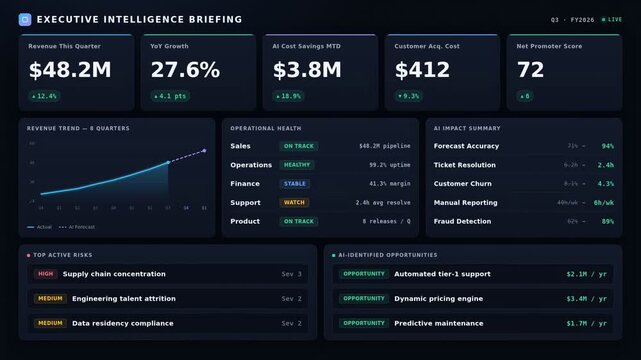Click the 6h/wk manual reporting value

pos(604,203)
